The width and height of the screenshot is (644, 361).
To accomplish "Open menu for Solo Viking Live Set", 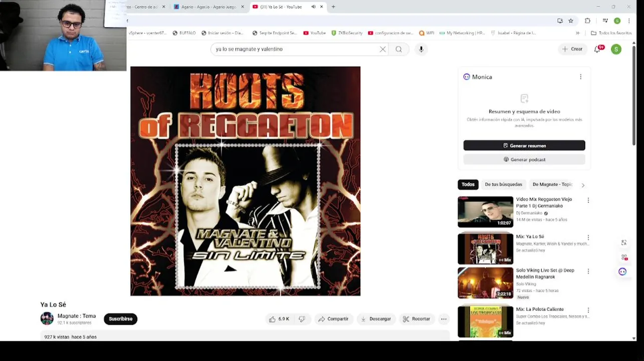I will 588,271.
